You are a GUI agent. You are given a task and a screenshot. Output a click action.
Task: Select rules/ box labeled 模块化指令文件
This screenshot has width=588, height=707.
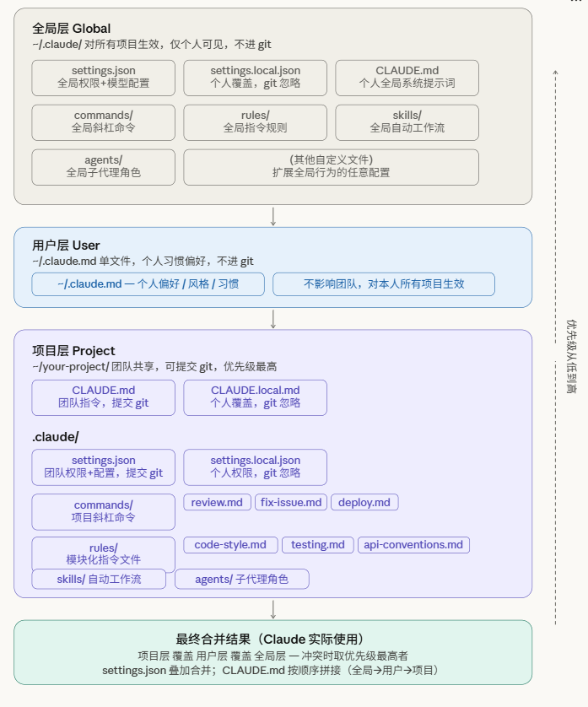[103, 553]
